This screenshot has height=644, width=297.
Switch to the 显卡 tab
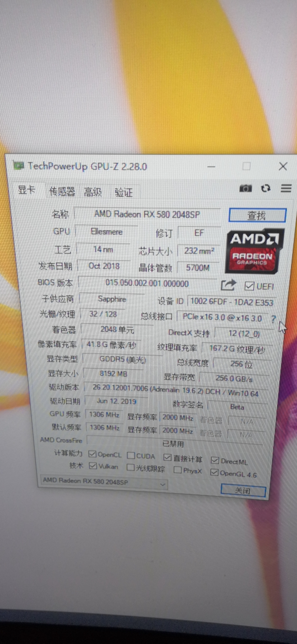click(x=26, y=190)
